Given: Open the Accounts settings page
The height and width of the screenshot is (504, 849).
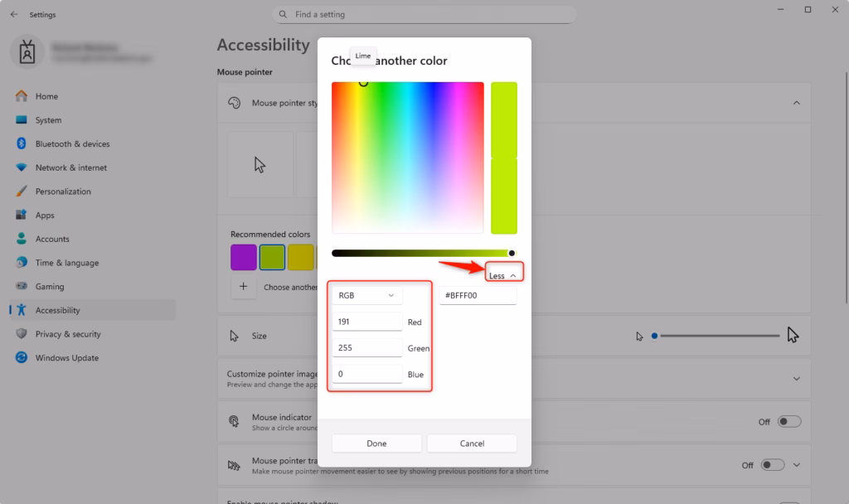Looking at the screenshot, I should click(51, 239).
